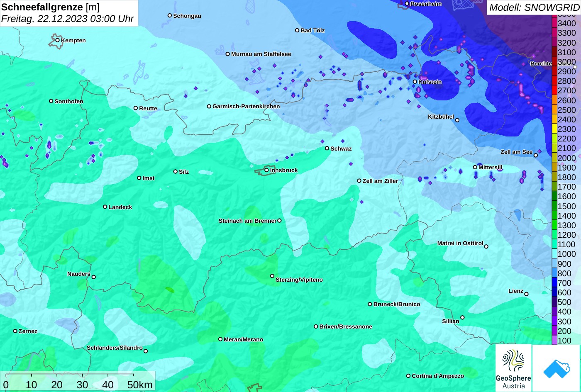Screen dimensions: 581x392
Task: Click the Steinach am Brenner label
Action: pos(247,221)
